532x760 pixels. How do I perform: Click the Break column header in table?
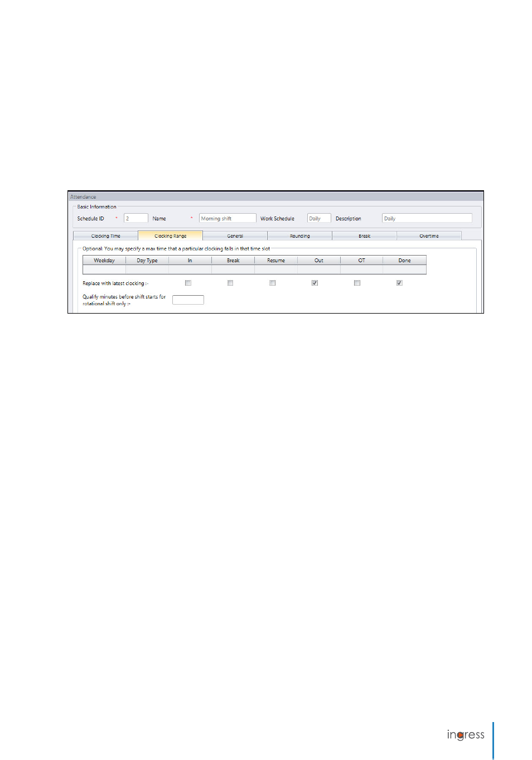click(233, 261)
